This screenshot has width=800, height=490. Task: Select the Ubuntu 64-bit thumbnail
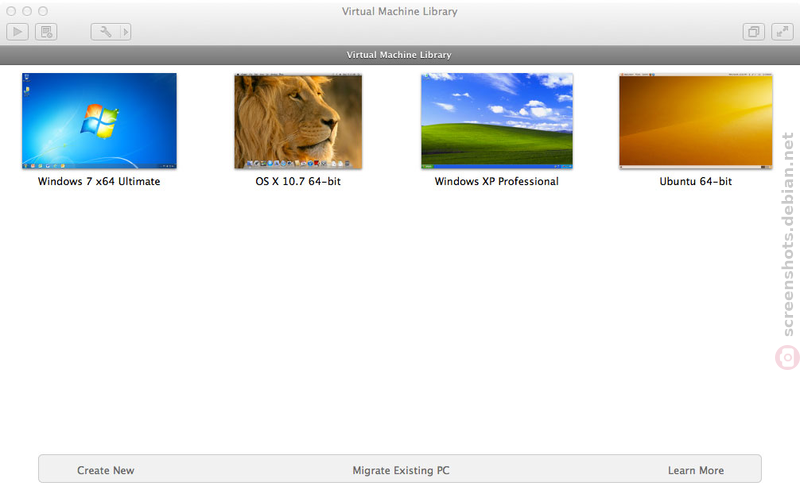point(695,120)
